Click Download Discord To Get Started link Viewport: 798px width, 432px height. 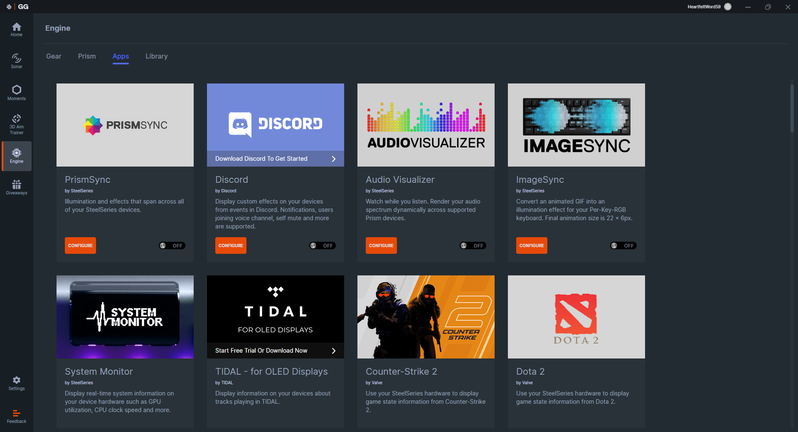tap(261, 159)
